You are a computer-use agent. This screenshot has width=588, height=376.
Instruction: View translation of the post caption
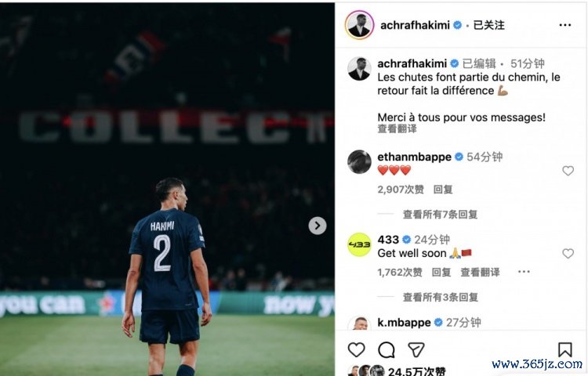[x=397, y=128]
